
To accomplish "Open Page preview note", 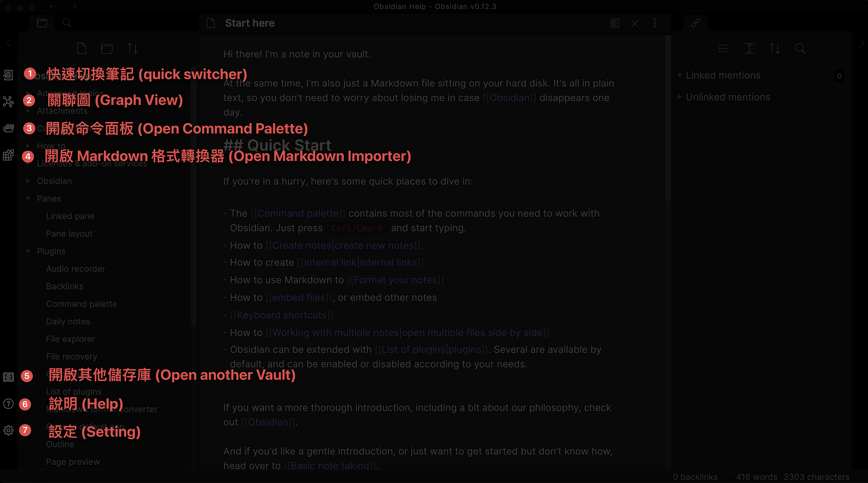I will (x=73, y=462).
